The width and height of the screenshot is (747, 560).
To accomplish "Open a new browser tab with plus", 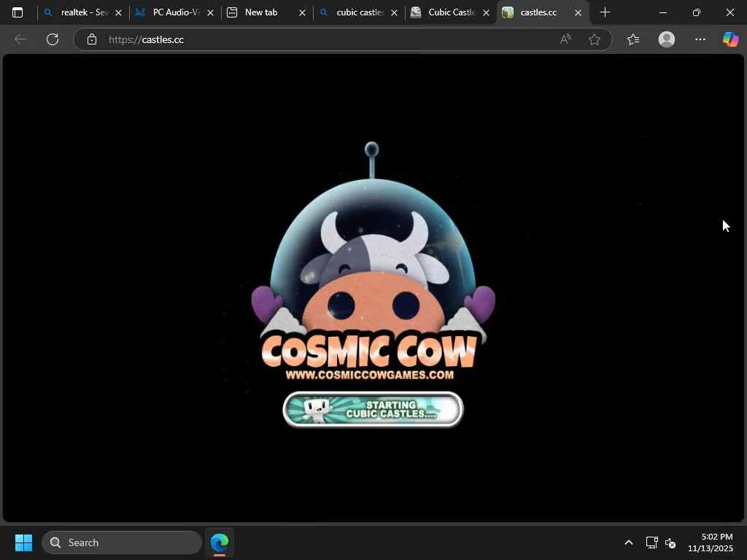I will click(x=605, y=12).
